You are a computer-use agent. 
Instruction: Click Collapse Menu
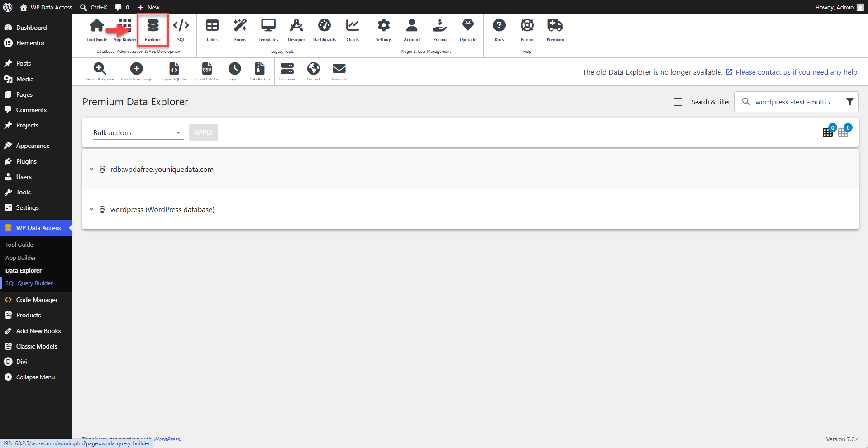(36, 377)
